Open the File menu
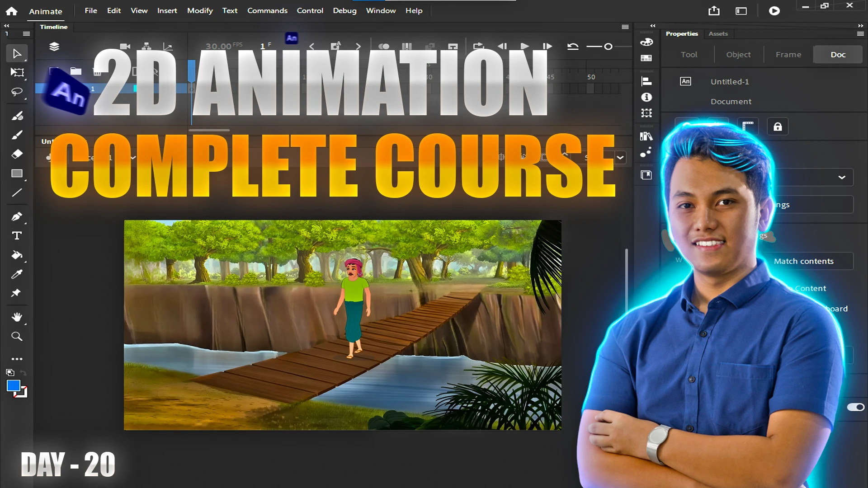This screenshot has width=868, height=488. (91, 10)
